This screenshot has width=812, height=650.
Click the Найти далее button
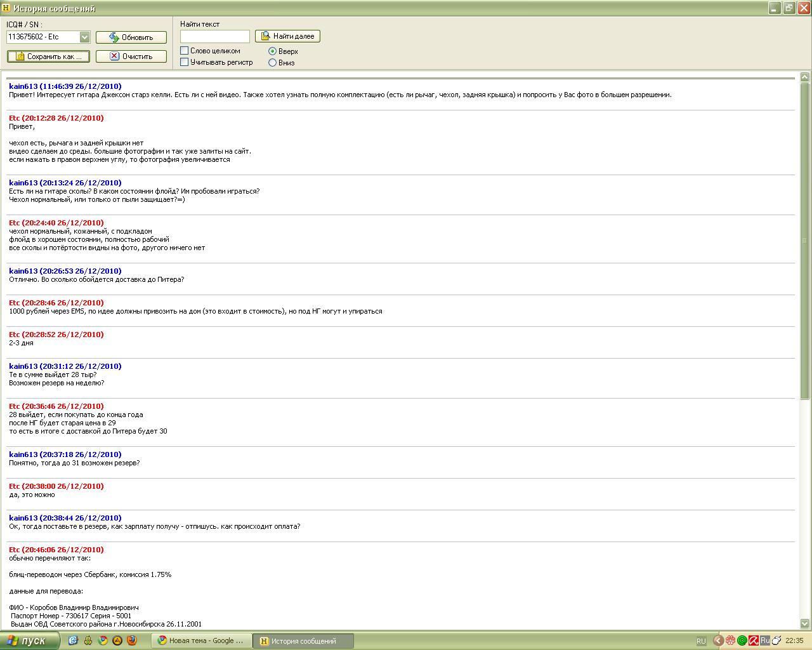tap(287, 36)
